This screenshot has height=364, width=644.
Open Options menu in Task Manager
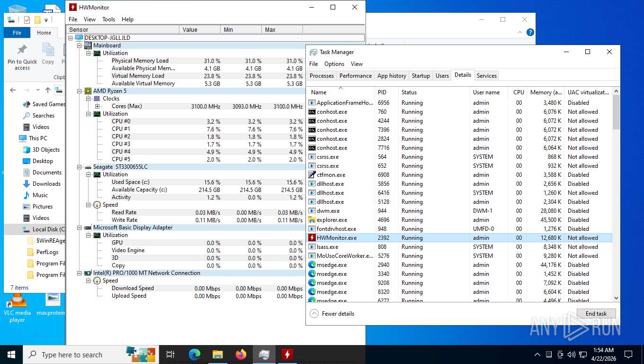pyautogui.click(x=334, y=64)
